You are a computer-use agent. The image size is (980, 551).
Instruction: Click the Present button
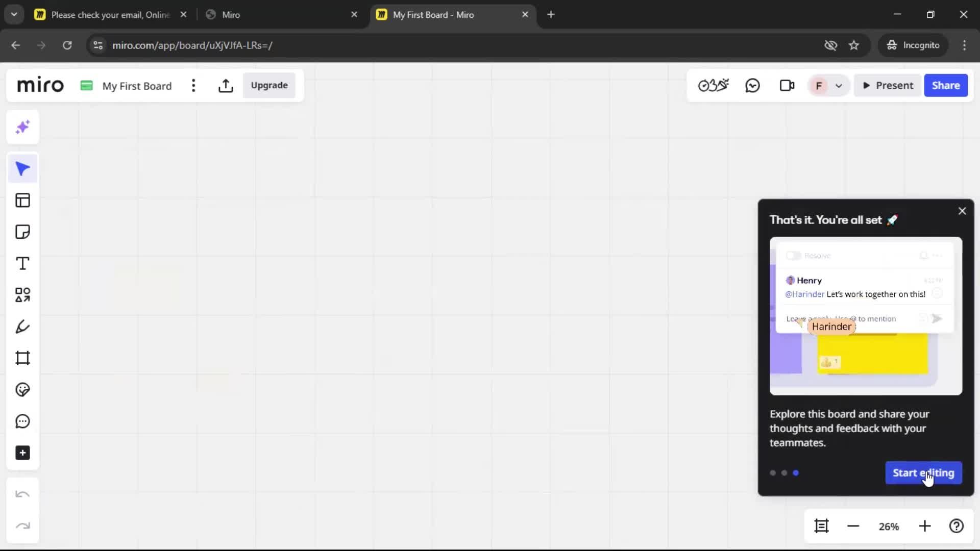pyautogui.click(x=888, y=85)
